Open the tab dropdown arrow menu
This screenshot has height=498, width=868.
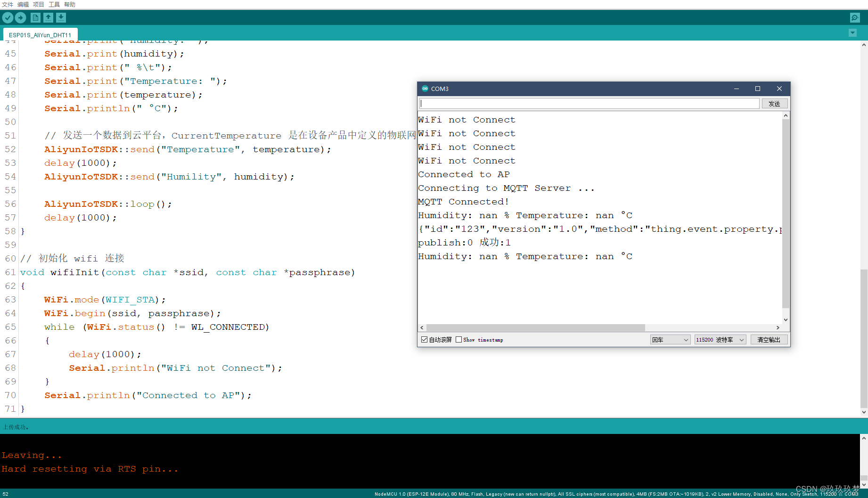tap(852, 33)
